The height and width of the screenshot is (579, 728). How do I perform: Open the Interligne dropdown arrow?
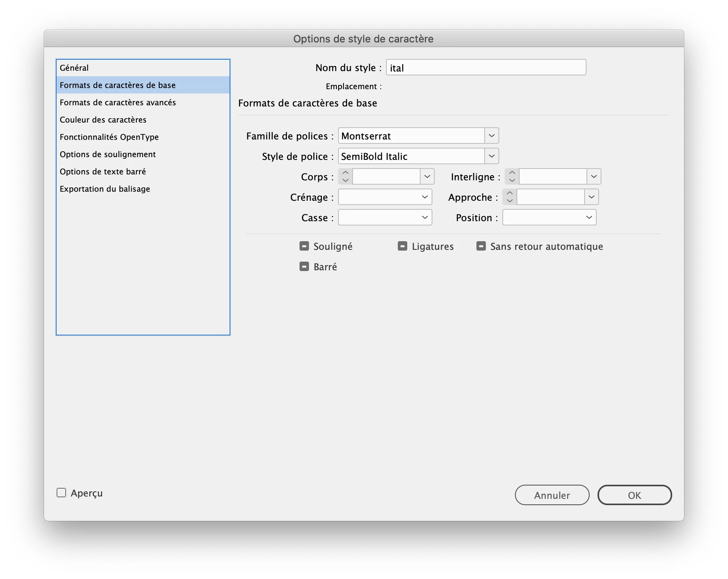594,177
